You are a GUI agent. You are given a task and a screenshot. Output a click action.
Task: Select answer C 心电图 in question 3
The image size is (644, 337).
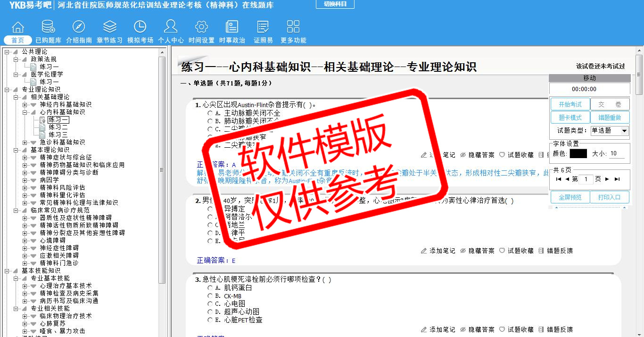pos(210,304)
